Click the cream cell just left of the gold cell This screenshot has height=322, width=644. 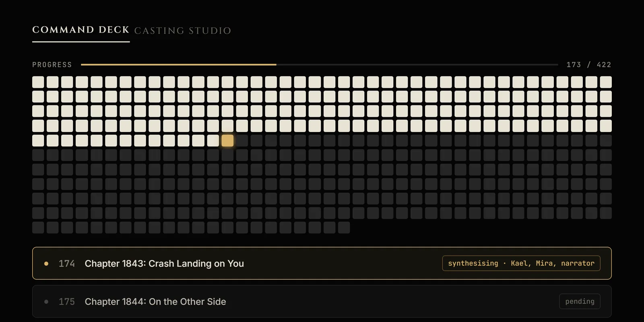pos(213,140)
